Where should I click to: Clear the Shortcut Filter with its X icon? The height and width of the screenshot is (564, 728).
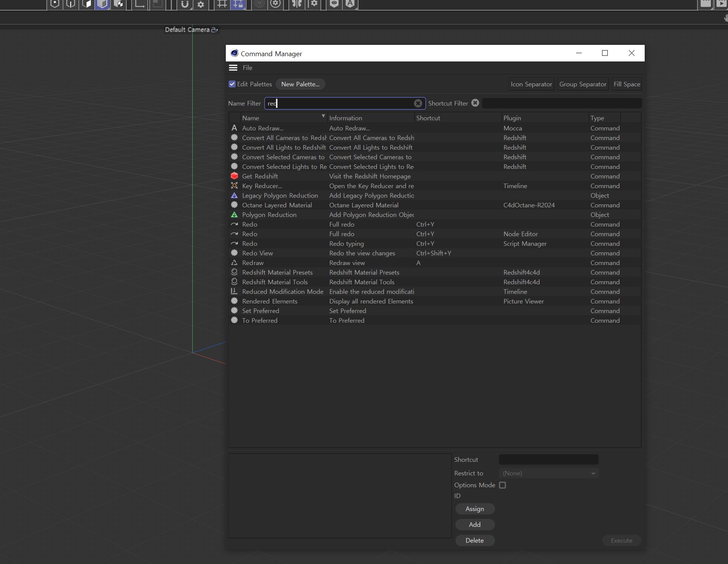[x=475, y=103]
